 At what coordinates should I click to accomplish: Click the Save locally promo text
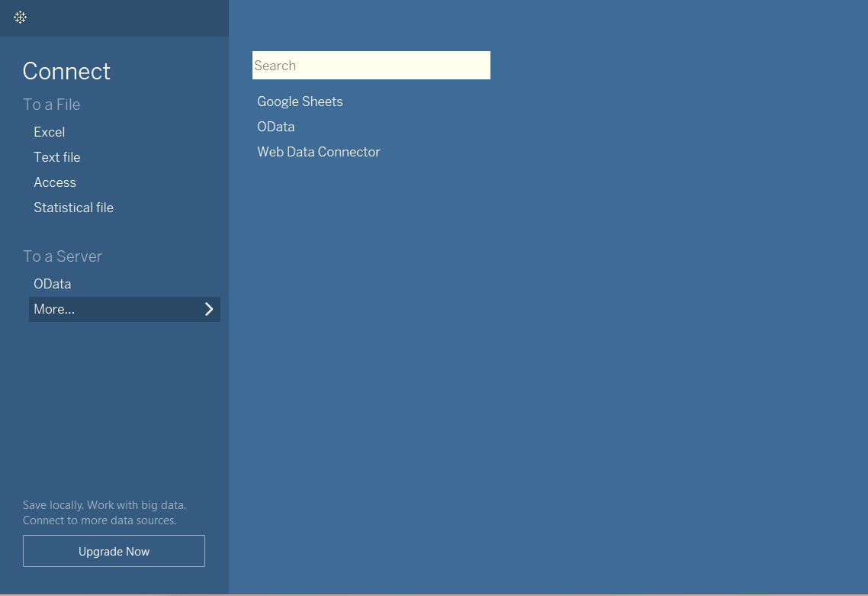coord(104,505)
